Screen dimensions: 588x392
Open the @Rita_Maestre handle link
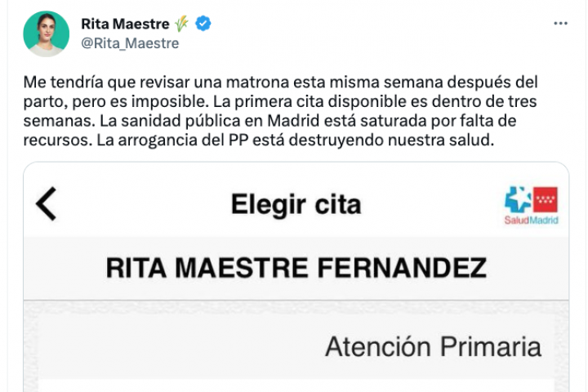click(130, 43)
